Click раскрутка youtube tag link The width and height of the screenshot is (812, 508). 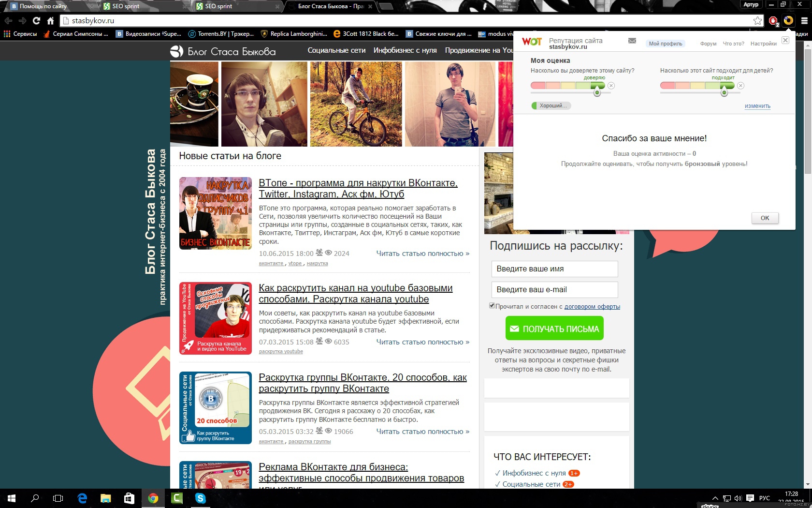click(x=281, y=352)
